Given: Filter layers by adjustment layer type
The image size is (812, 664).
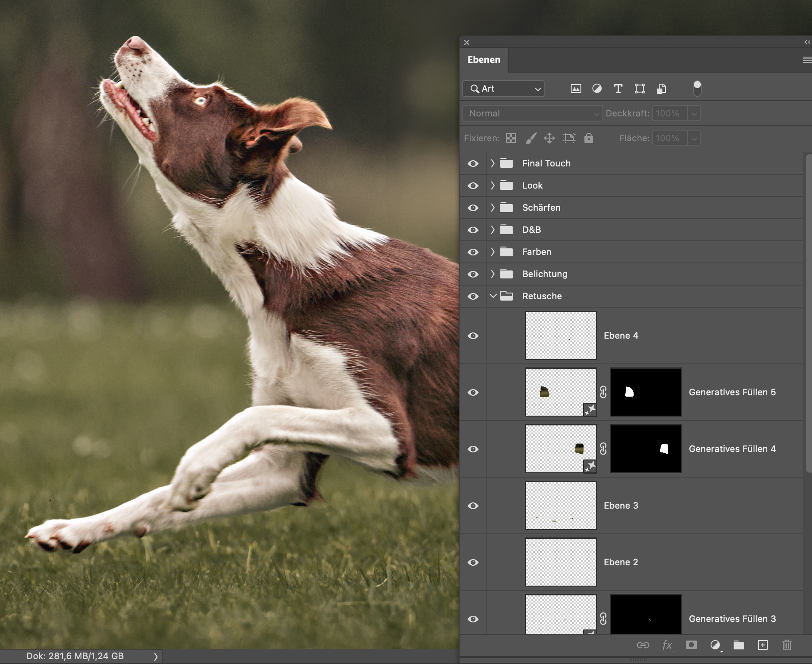Looking at the screenshot, I should [597, 89].
